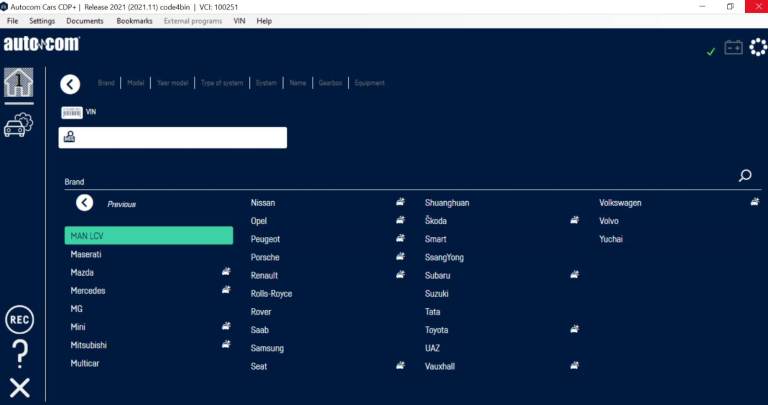Pick Mercedes in the brand list

88,291
